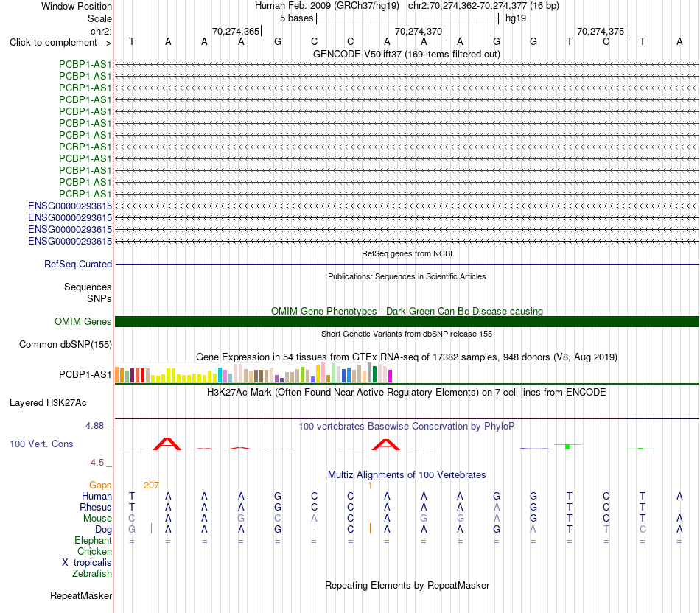This screenshot has height=613, width=700.
Task: Click the dash gap in the Dog row
Action: pos(315,530)
